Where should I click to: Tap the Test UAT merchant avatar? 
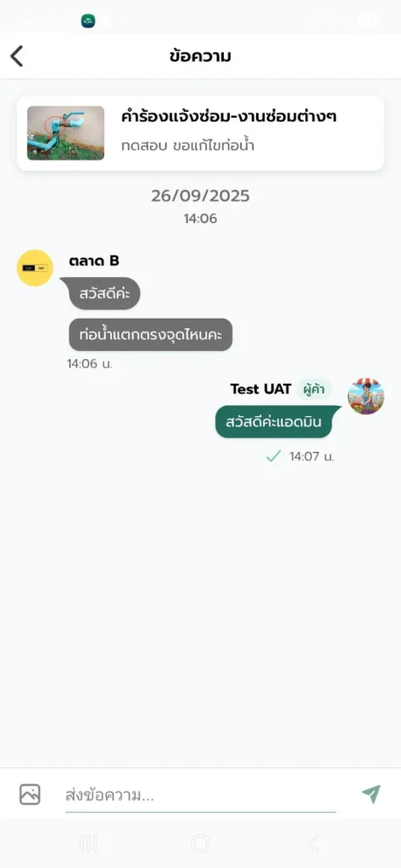365,397
